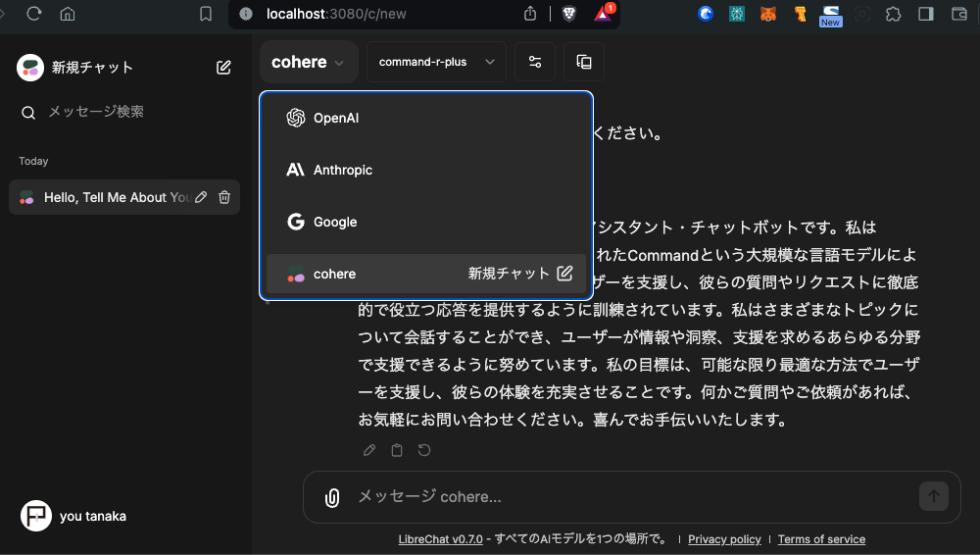Viewport: 980px width, 555px height.
Task: Open MetaMask fox extension icon
Action: [768, 14]
